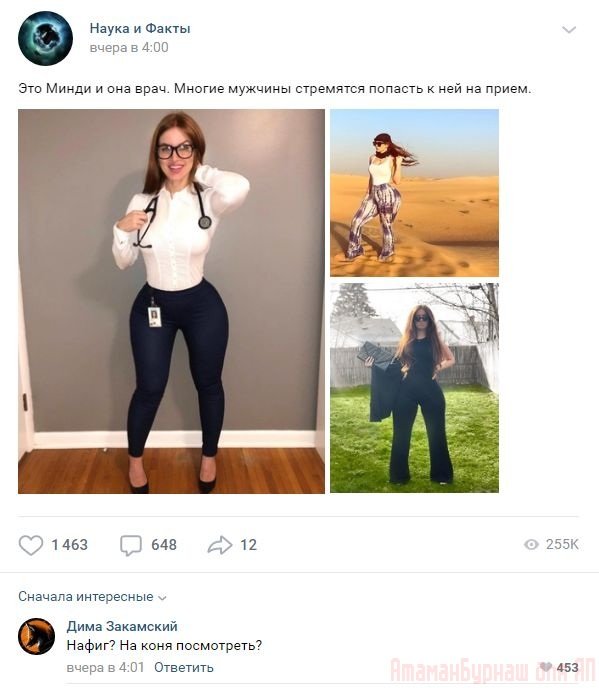This screenshot has width=599, height=688.
Task: Click the chevron next to Сначала интересные
Action: (x=162, y=598)
